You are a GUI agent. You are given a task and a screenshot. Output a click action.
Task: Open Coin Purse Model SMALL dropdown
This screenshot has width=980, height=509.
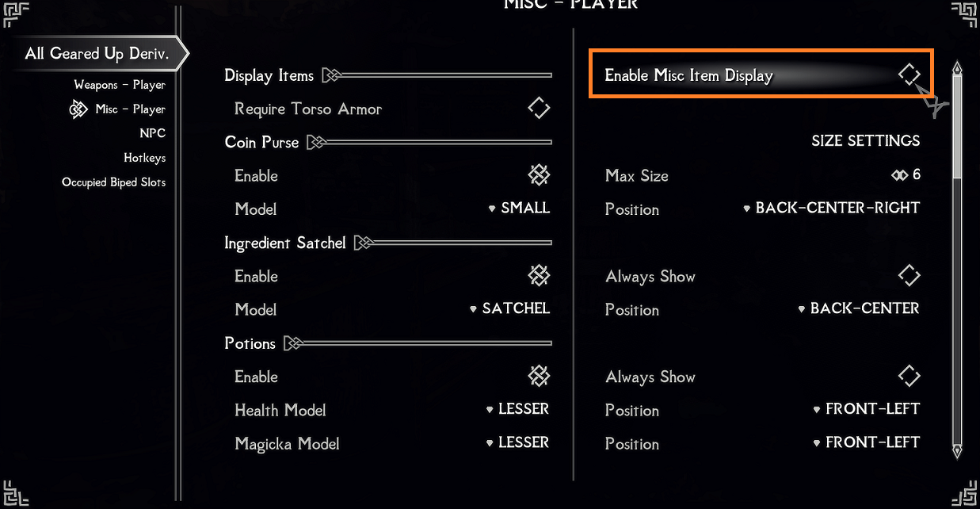coord(520,209)
